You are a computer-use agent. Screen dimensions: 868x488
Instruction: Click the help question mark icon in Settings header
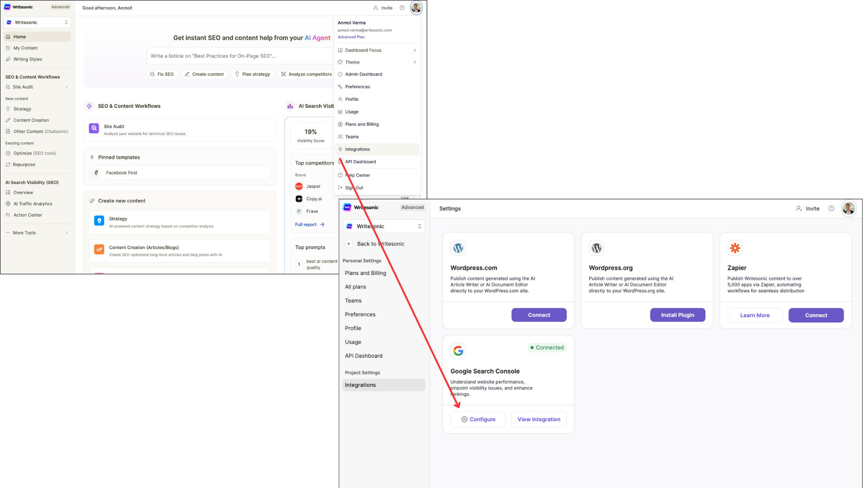click(831, 208)
